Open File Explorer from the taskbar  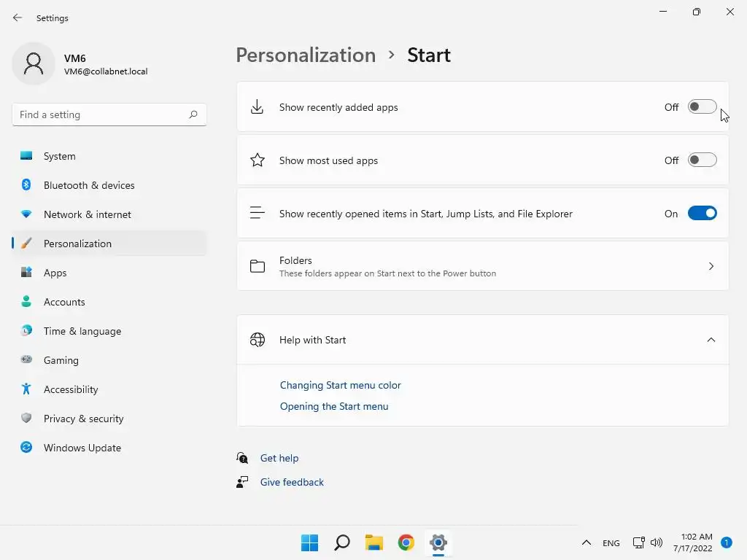(374, 542)
